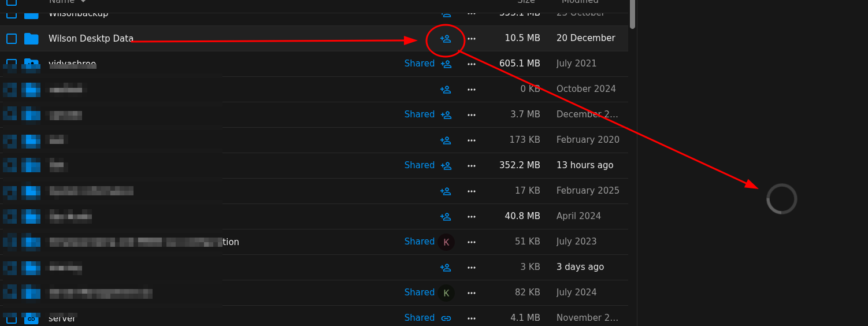Click the K avatar on the 51 KB row
Screen dimensions: 868x326
click(446, 242)
